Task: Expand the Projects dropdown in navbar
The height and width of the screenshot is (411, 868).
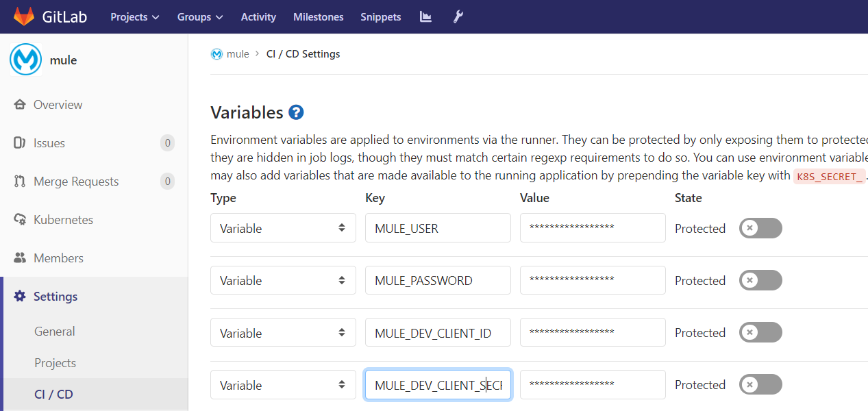Action: pyautogui.click(x=135, y=16)
